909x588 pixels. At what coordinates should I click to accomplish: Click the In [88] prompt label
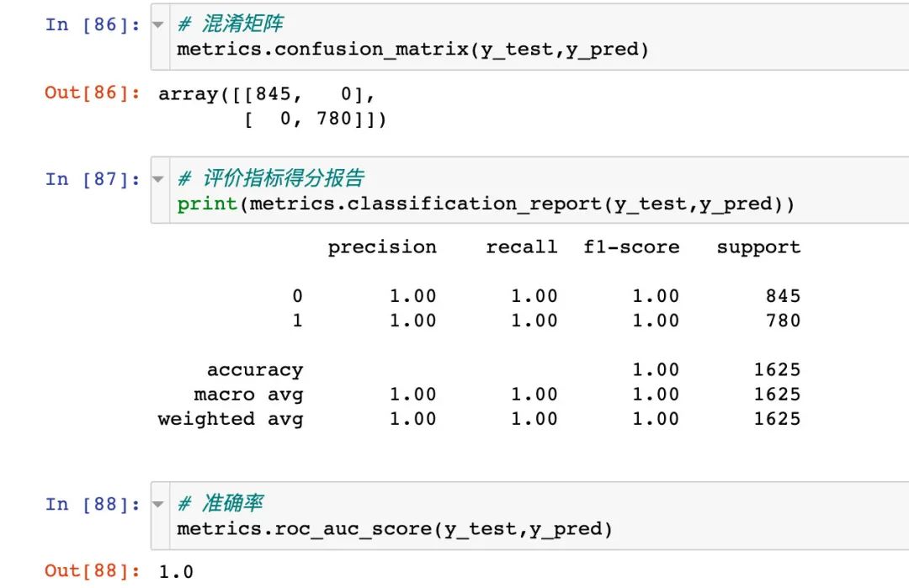93,505
